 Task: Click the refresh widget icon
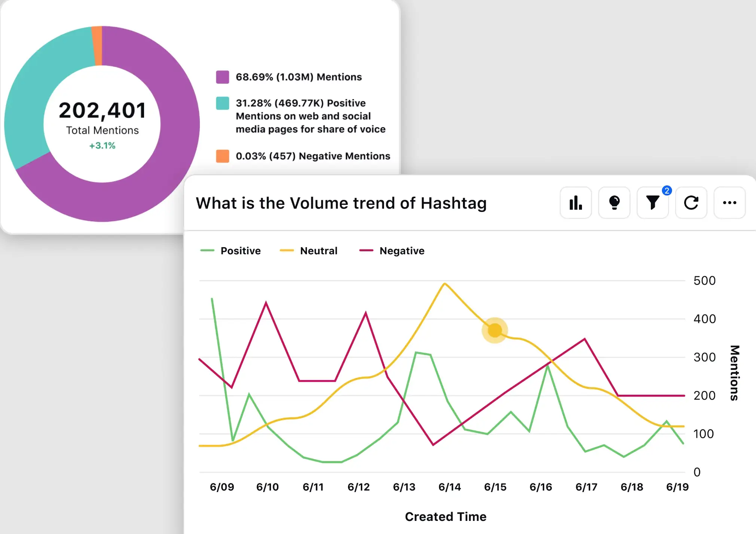(x=691, y=203)
